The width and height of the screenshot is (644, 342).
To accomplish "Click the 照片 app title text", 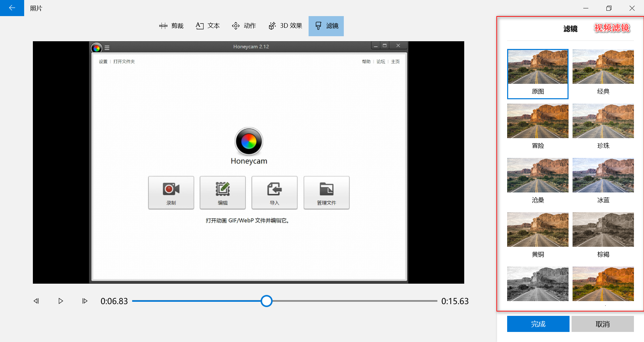I will pyautogui.click(x=36, y=8).
